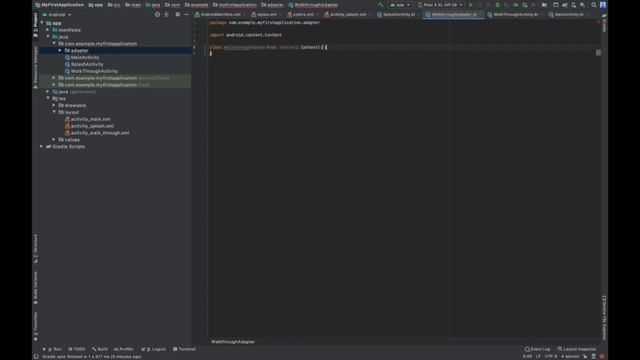
Task: Click the Debug app bug icon
Action: pos(498,5)
